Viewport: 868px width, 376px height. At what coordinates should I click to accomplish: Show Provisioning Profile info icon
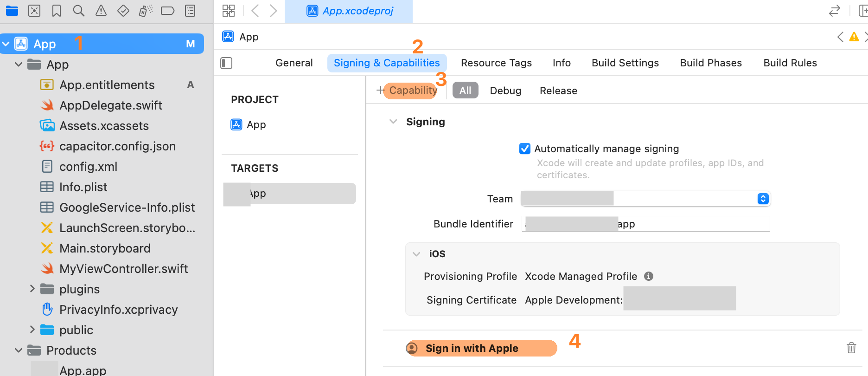pos(649,276)
